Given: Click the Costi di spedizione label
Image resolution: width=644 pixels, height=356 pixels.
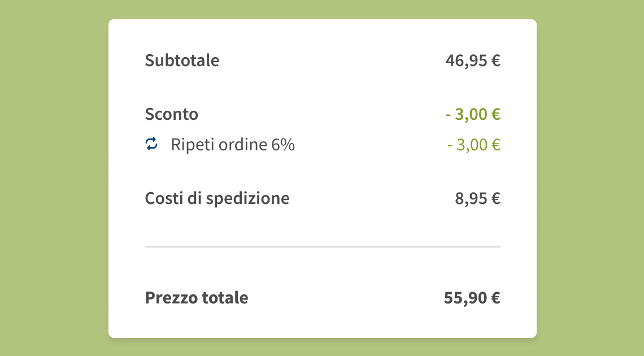Looking at the screenshot, I should point(217,198).
